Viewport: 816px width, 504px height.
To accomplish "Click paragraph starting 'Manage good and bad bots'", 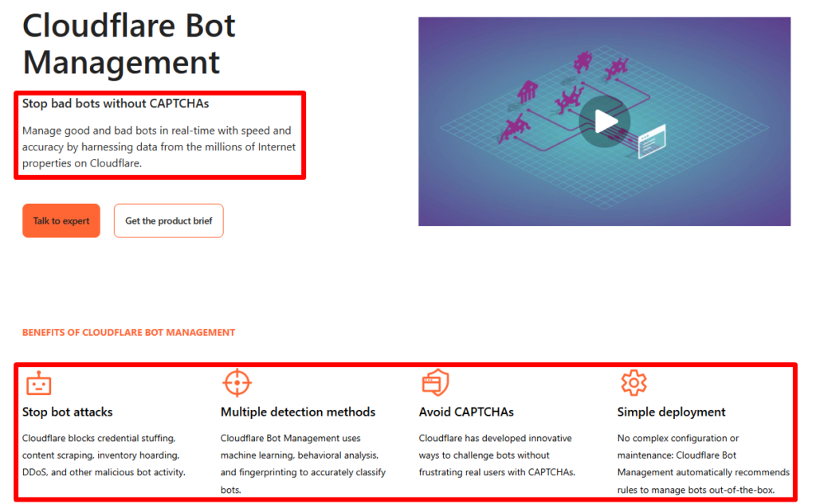I will point(159,147).
